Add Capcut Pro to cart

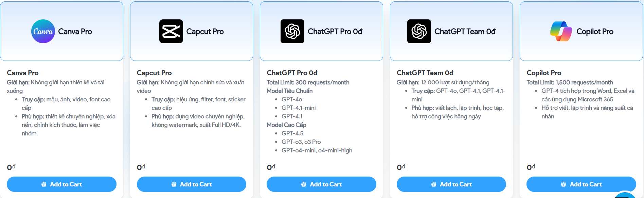coord(192,184)
